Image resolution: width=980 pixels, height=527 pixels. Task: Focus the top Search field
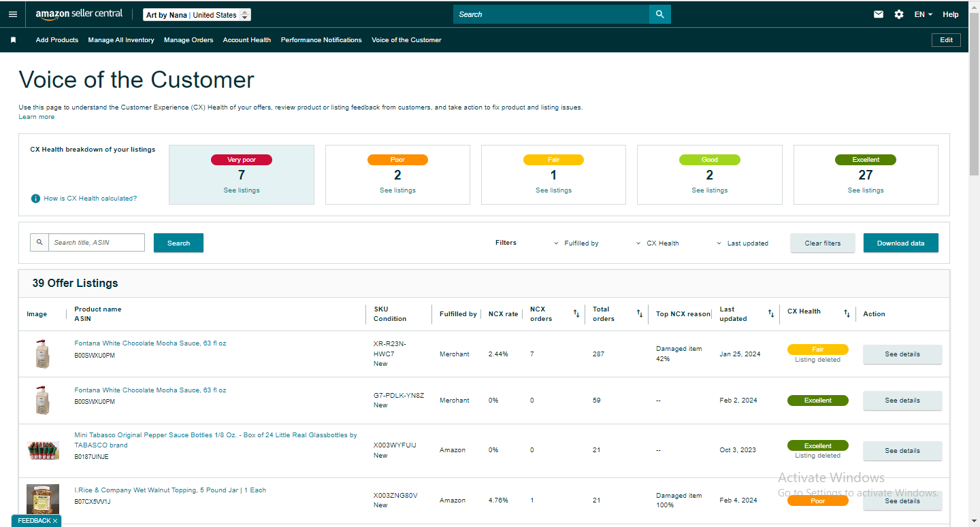(551, 14)
